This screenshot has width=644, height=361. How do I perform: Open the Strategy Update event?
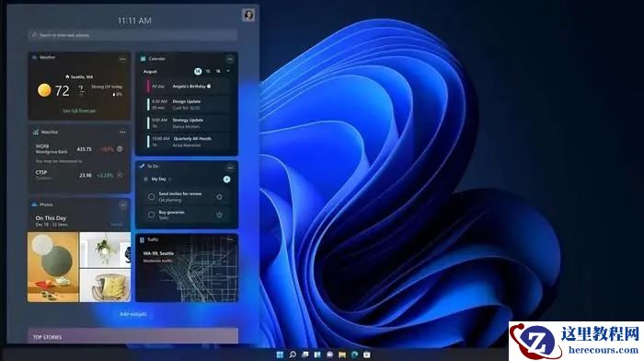point(188,123)
